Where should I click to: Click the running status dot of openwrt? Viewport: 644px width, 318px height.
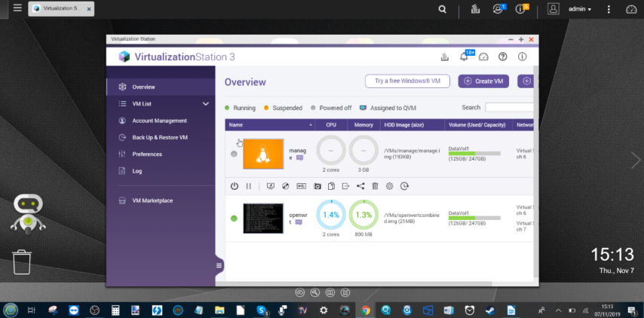[x=234, y=219]
